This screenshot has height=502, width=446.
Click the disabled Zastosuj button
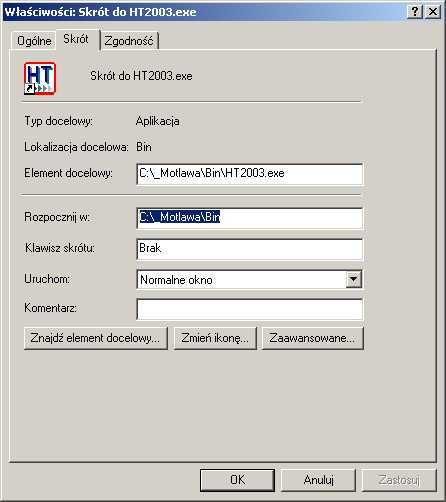pyautogui.click(x=399, y=480)
